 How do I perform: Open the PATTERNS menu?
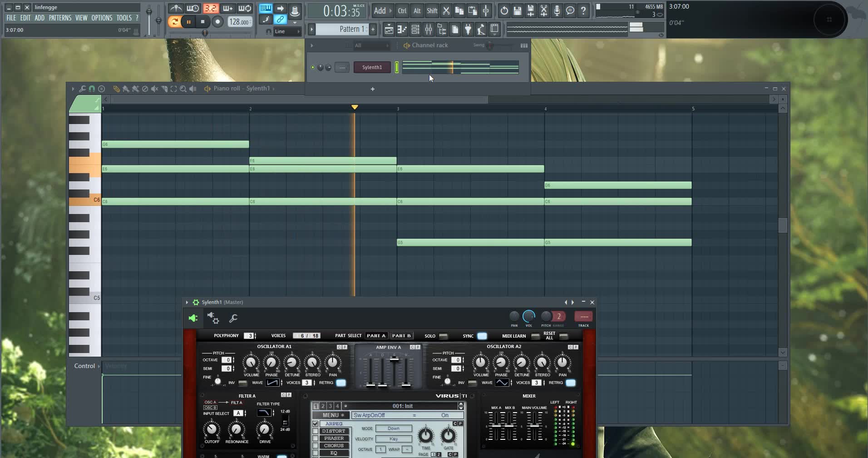(x=60, y=18)
